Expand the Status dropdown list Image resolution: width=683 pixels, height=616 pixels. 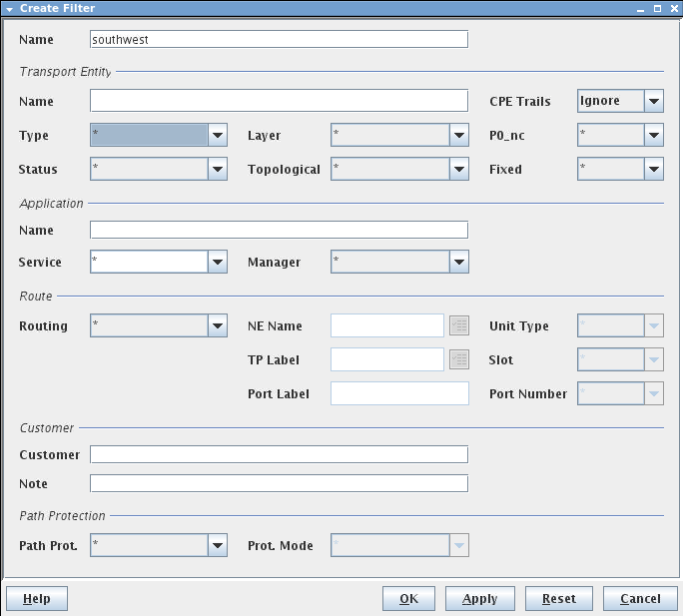coord(218,169)
